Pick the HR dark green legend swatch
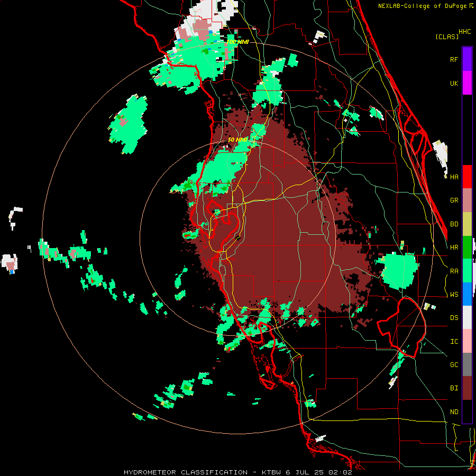Image resolution: width=476 pixels, height=476 pixels. click(467, 248)
